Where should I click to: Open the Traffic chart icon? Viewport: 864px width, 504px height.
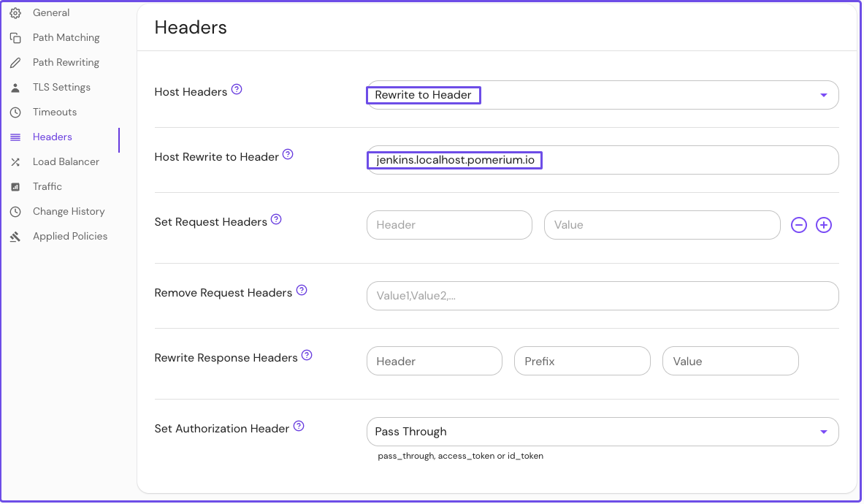[x=15, y=186]
